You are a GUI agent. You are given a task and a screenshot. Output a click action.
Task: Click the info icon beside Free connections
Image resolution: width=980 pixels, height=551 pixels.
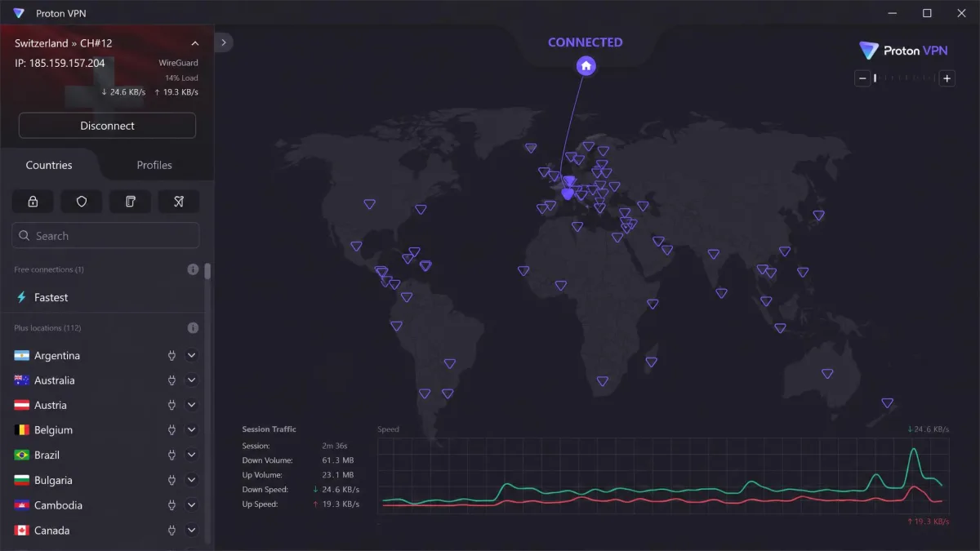pyautogui.click(x=193, y=269)
